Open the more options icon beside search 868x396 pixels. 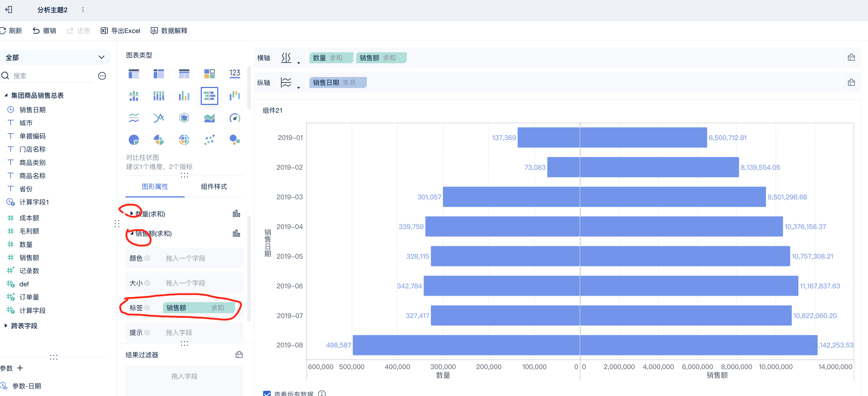coord(102,76)
